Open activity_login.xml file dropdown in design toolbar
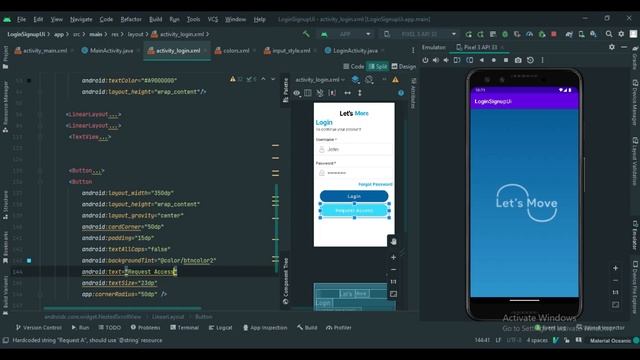This screenshot has width=640, height=360. [x=320, y=80]
